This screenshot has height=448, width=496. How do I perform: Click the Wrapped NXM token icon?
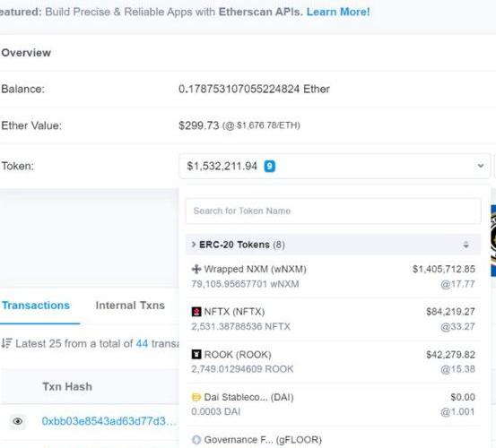tap(196, 269)
